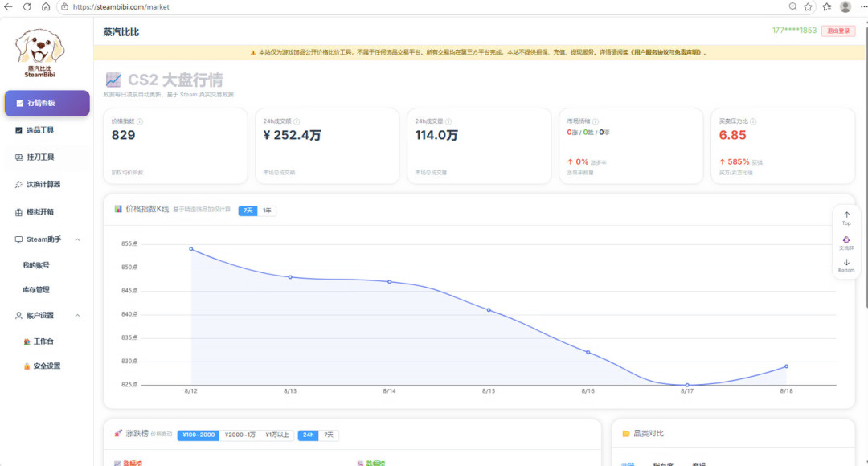Viewport: 868px width, 466px height.
Task: Click the 8/12 data point on chart
Action: point(191,249)
